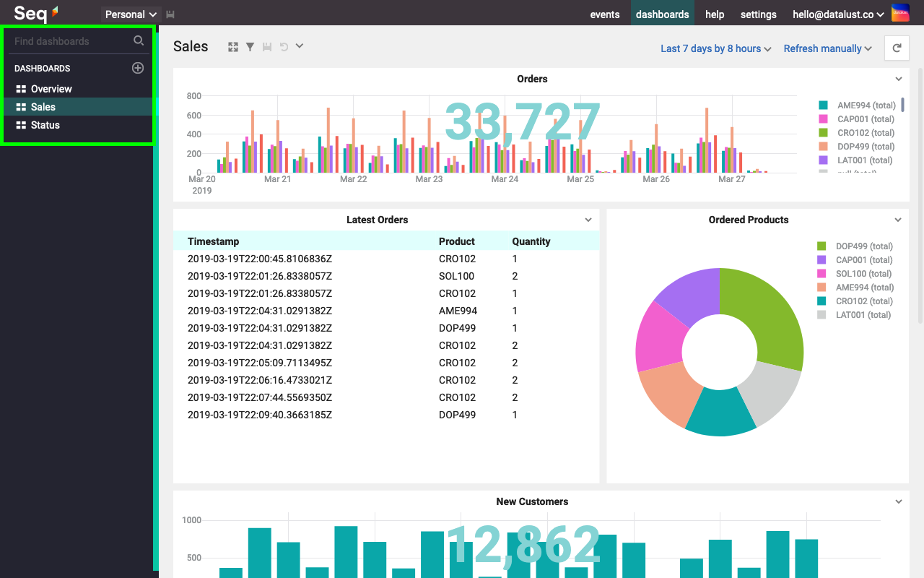This screenshot has width=924, height=578.
Task: Select the dashboards tab in the top bar
Action: click(x=663, y=14)
